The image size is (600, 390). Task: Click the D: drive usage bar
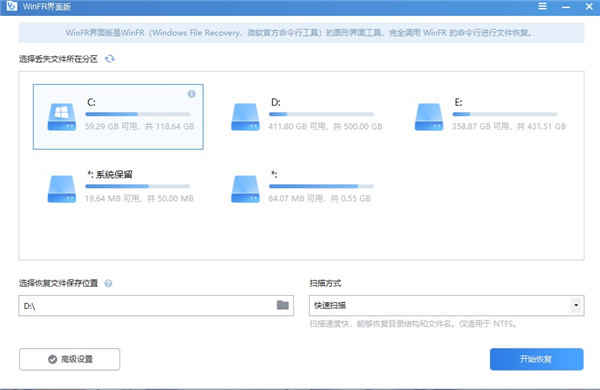click(x=321, y=114)
